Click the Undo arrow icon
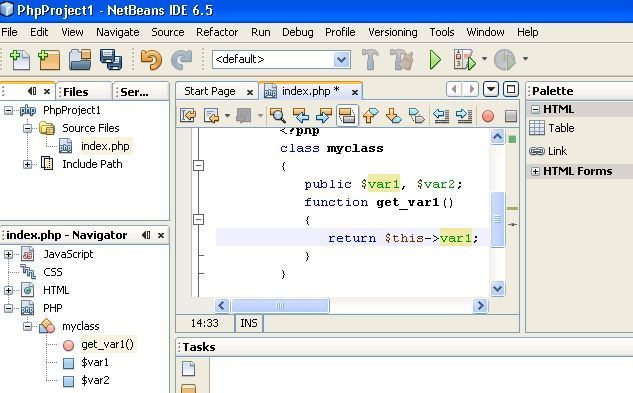Screen dimensions: 633x393 pos(151,60)
